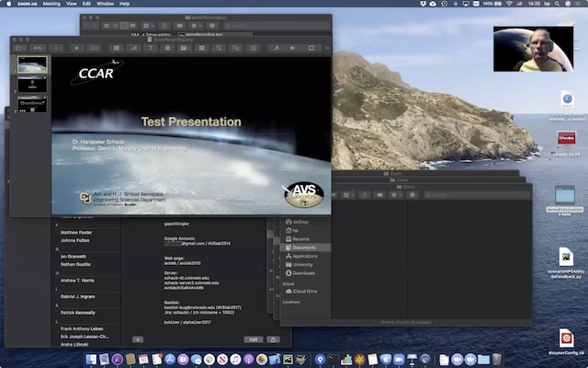Open Trash in the Dock

point(497,360)
